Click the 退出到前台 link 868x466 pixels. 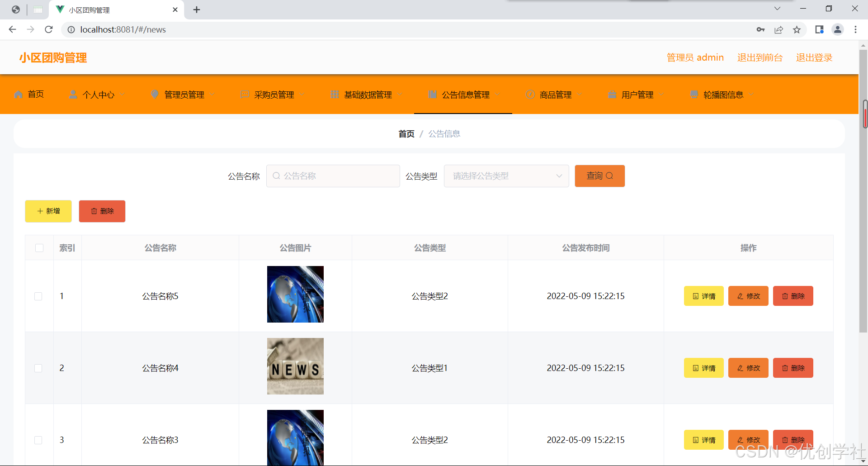point(760,57)
